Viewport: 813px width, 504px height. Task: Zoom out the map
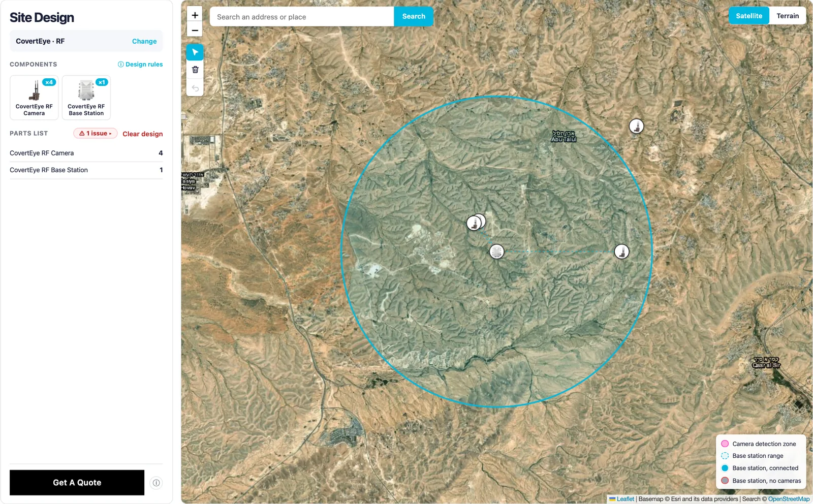pos(195,30)
